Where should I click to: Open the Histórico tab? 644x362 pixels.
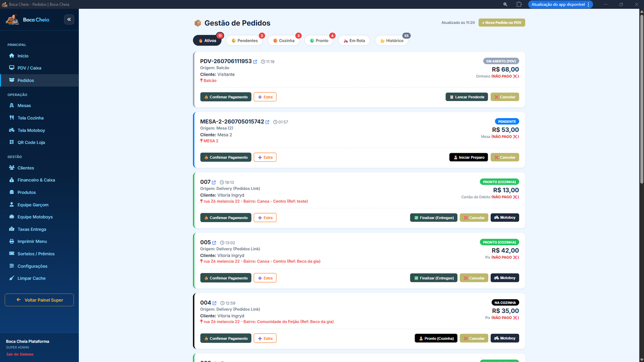coord(392,41)
